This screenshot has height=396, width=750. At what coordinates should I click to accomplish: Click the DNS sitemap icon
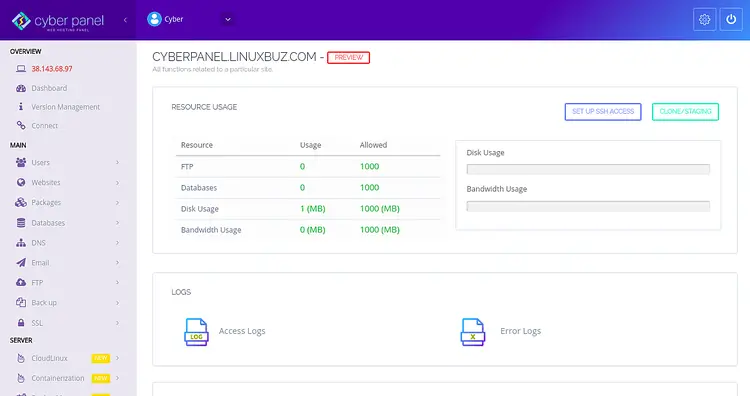(x=21, y=243)
